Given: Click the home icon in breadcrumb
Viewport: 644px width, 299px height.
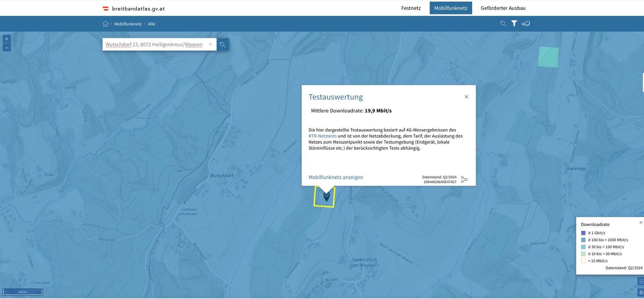Looking at the screenshot, I should pos(105,24).
